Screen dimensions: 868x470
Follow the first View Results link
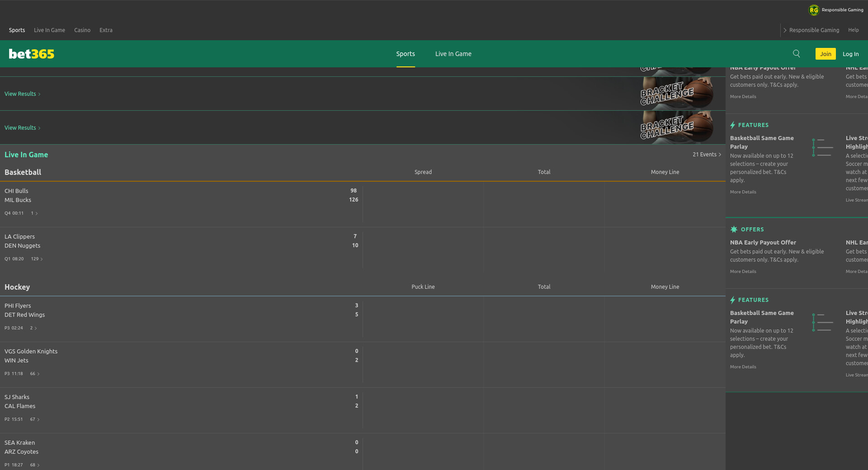[22, 94]
